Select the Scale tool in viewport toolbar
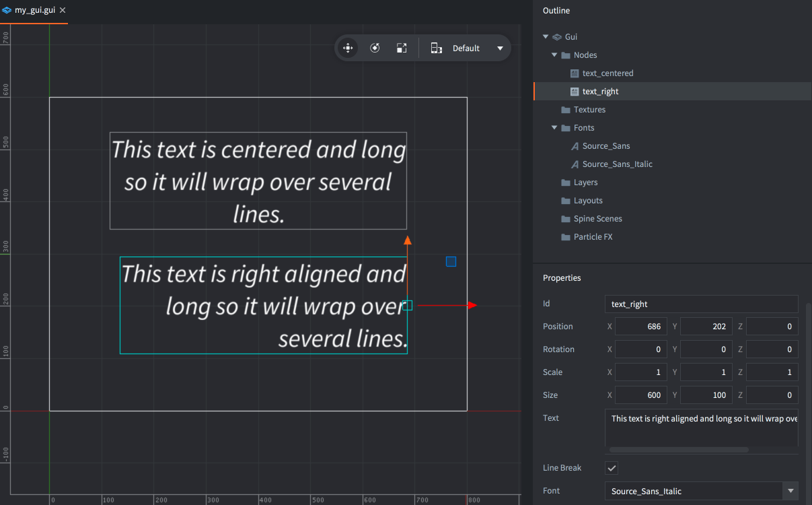 click(402, 48)
